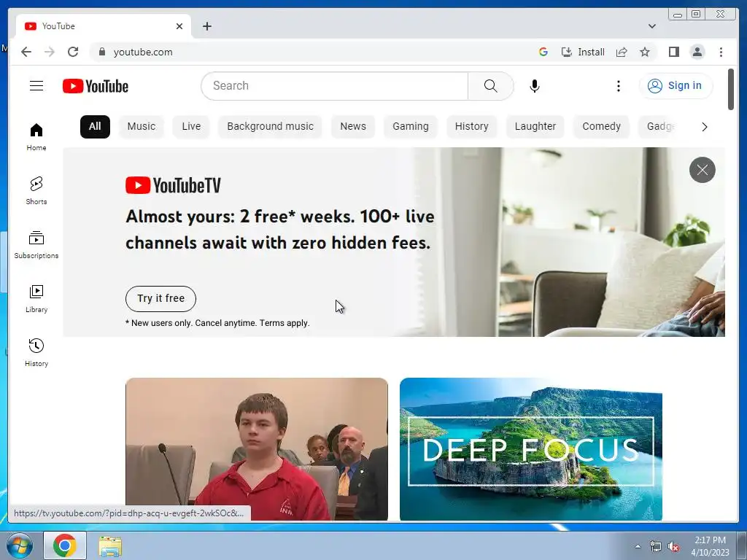Screen dimensions: 747x560
Task: Go back in browser
Action: coord(26,52)
